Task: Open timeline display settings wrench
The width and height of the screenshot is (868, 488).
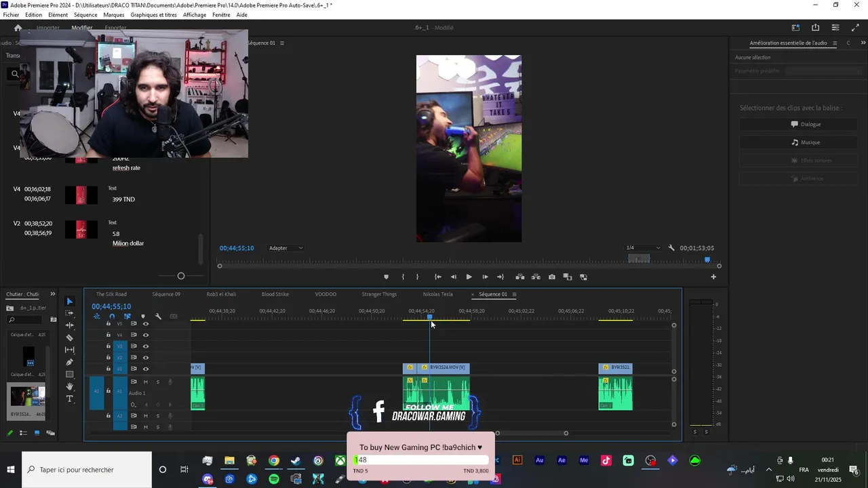Action: pyautogui.click(x=158, y=317)
